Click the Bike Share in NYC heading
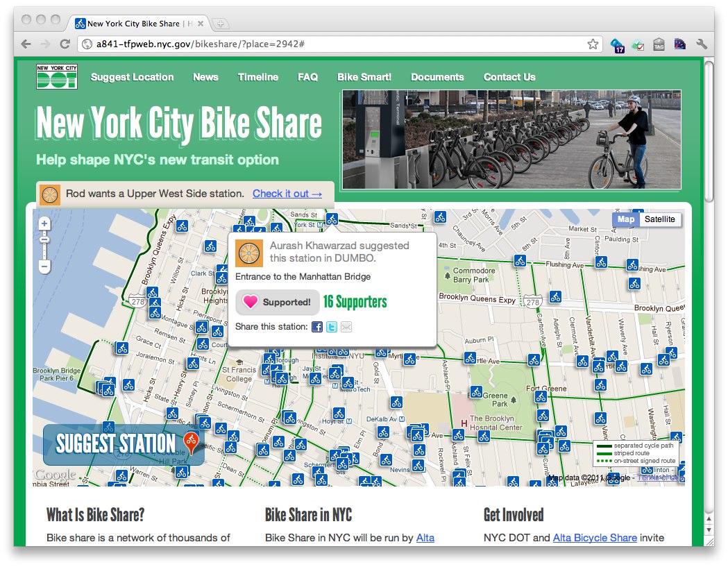 (308, 514)
